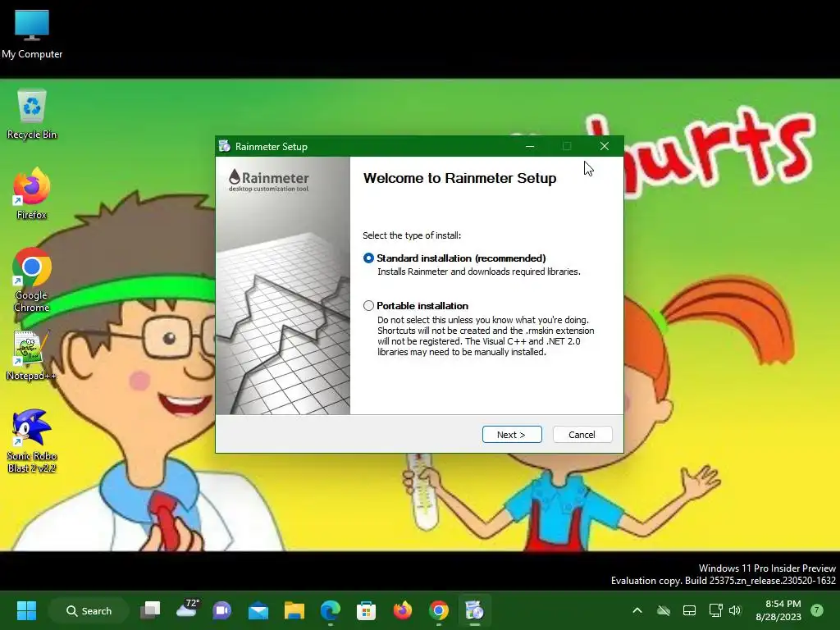Minimize the Rainmeter Setup dialog
Viewport: 840px width, 630px height.
530,146
